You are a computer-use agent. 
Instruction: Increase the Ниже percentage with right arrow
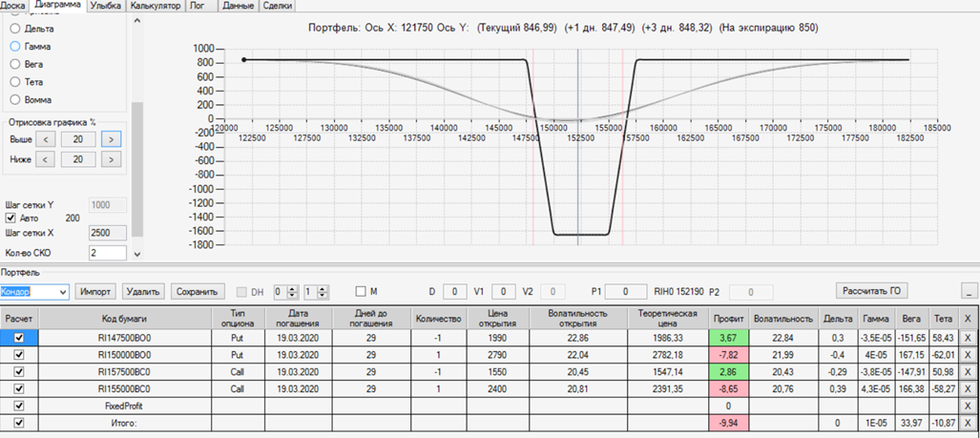pyautogui.click(x=112, y=159)
